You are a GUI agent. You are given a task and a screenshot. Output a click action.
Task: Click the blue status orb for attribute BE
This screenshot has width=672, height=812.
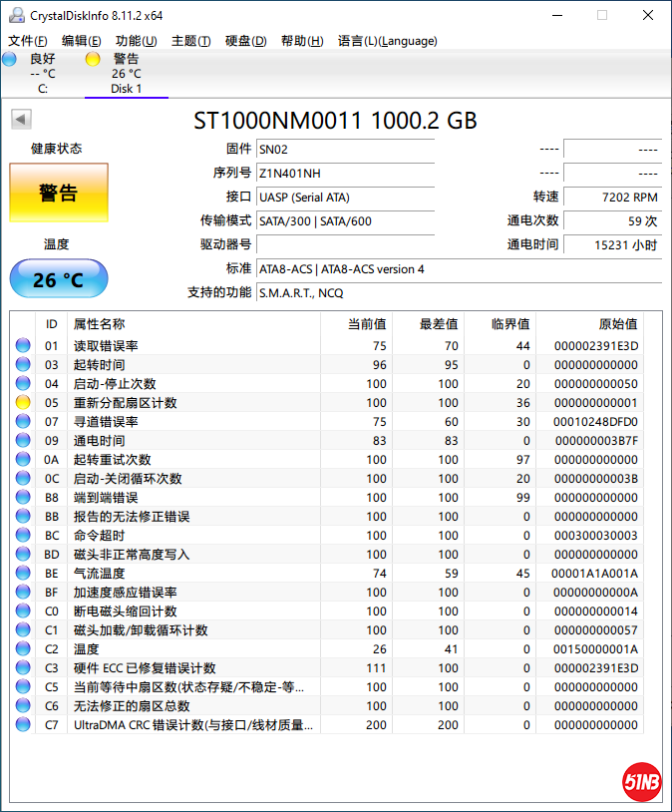point(22,574)
